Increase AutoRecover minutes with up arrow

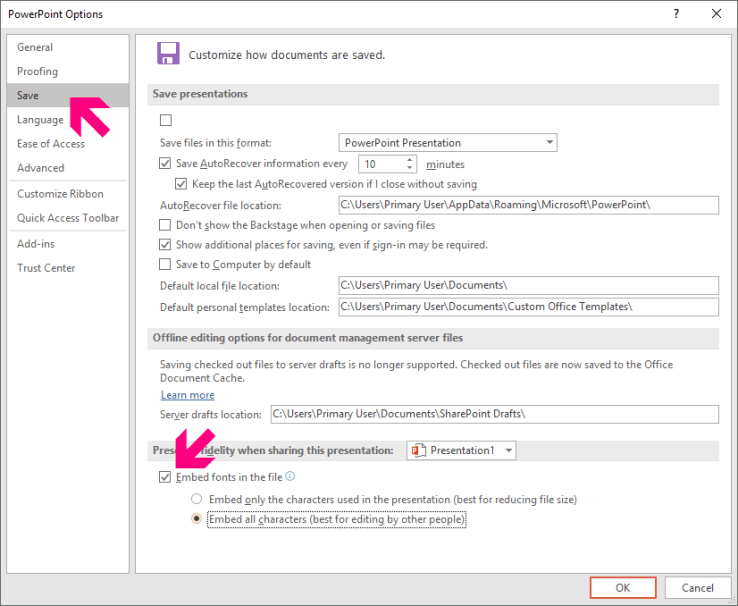[x=409, y=159]
